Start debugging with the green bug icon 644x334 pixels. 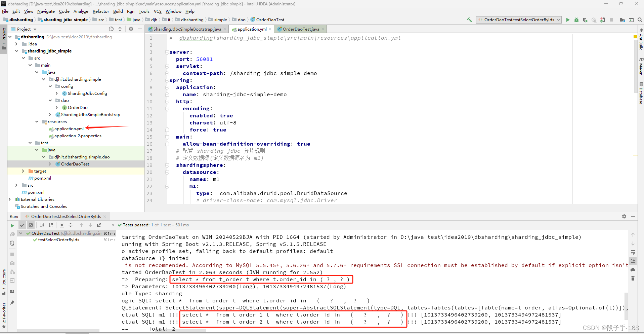click(x=576, y=20)
